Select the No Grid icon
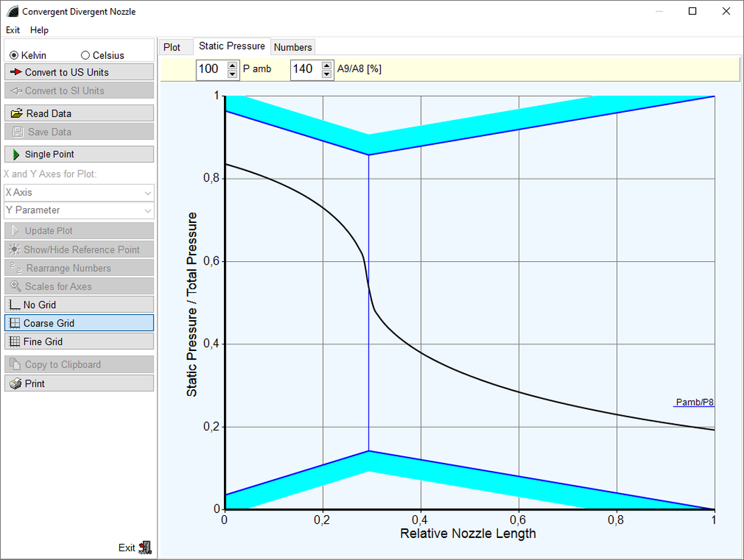744x560 pixels. click(x=13, y=305)
